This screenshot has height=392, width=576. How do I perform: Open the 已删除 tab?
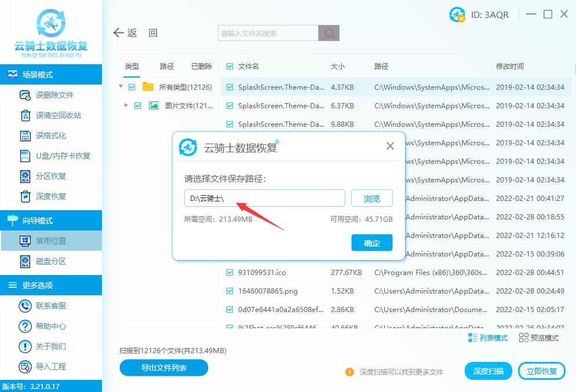(201, 66)
